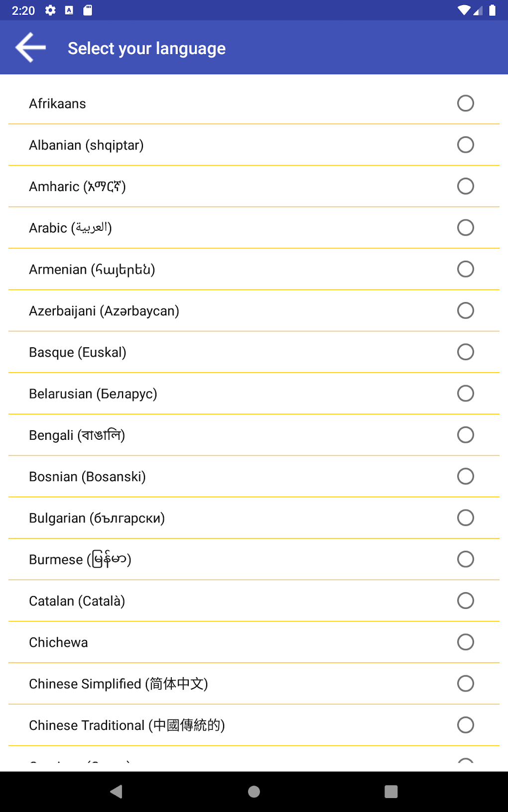Tap the back arrow icon
Image resolution: width=508 pixels, height=812 pixels.
[31, 48]
